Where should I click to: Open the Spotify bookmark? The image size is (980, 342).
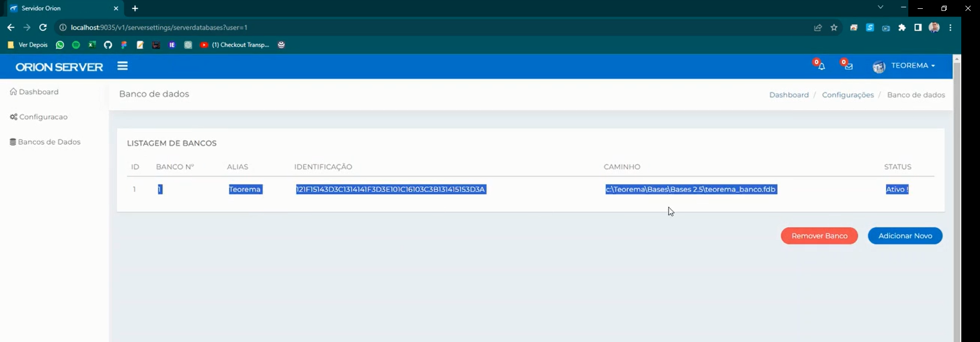76,45
